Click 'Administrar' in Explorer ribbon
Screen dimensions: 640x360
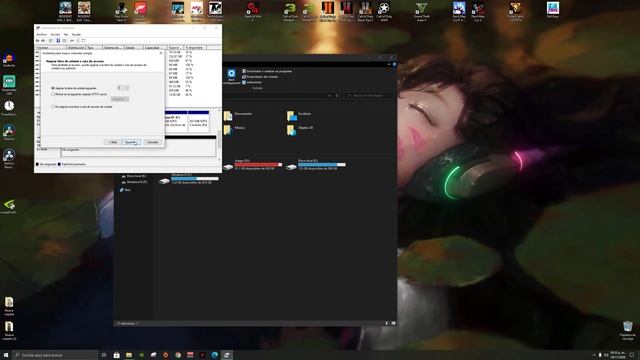point(252,82)
